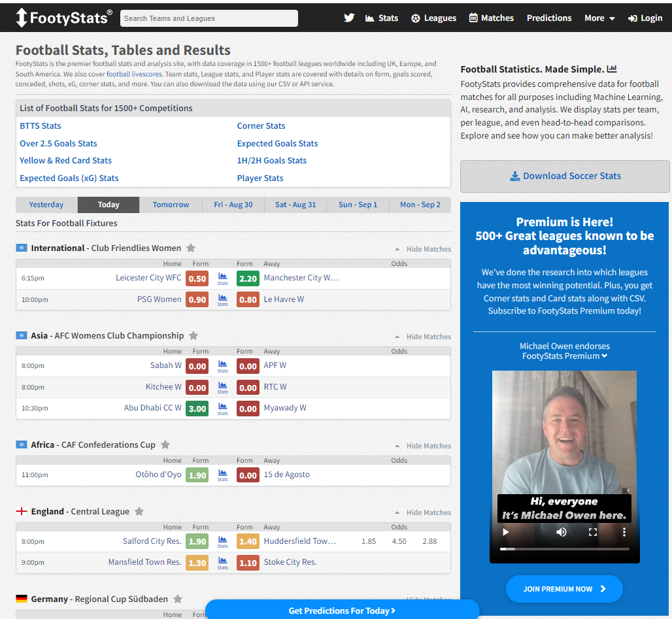Open Manchester City W team link
Screen dimensions: 672x619
[x=301, y=278]
